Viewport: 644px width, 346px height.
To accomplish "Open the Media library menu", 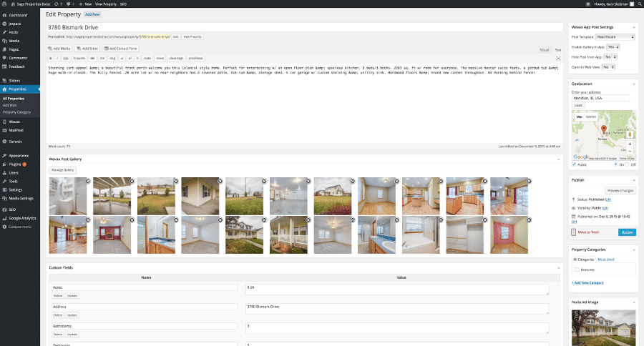I will pos(14,41).
